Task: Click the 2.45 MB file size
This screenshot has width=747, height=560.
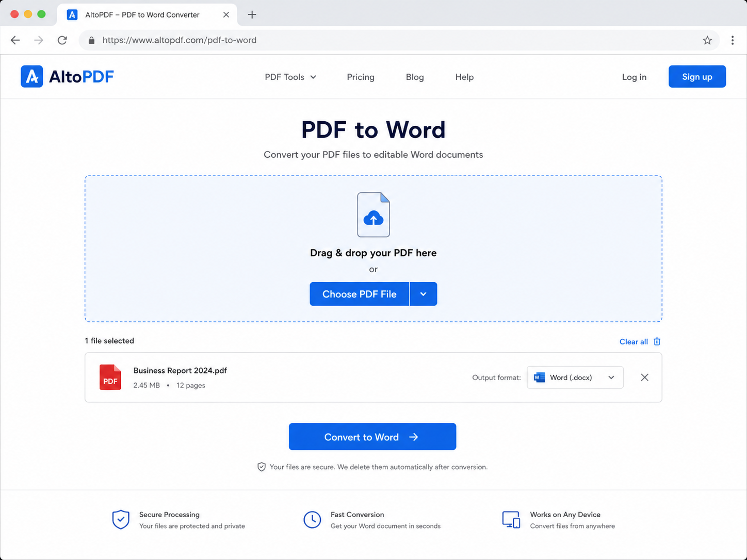Action: pos(147,385)
